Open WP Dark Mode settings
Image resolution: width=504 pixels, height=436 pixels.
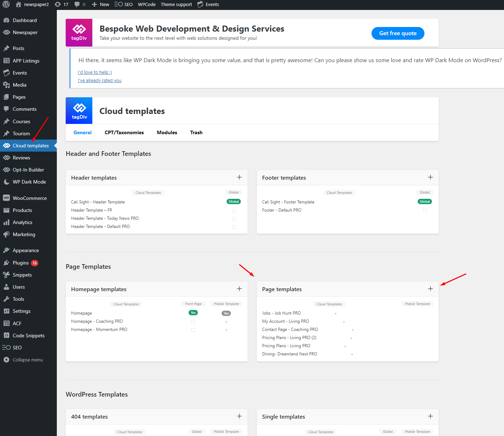(28, 182)
